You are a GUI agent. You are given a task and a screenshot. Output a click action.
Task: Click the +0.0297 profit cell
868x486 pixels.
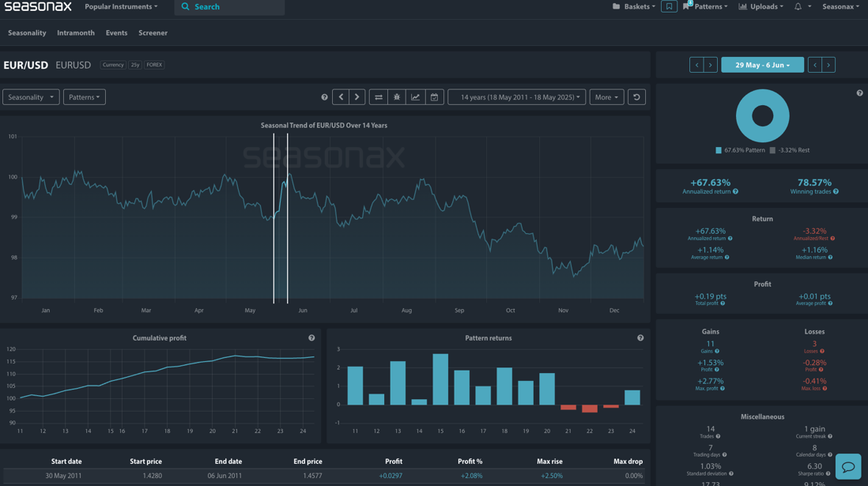pyautogui.click(x=391, y=476)
